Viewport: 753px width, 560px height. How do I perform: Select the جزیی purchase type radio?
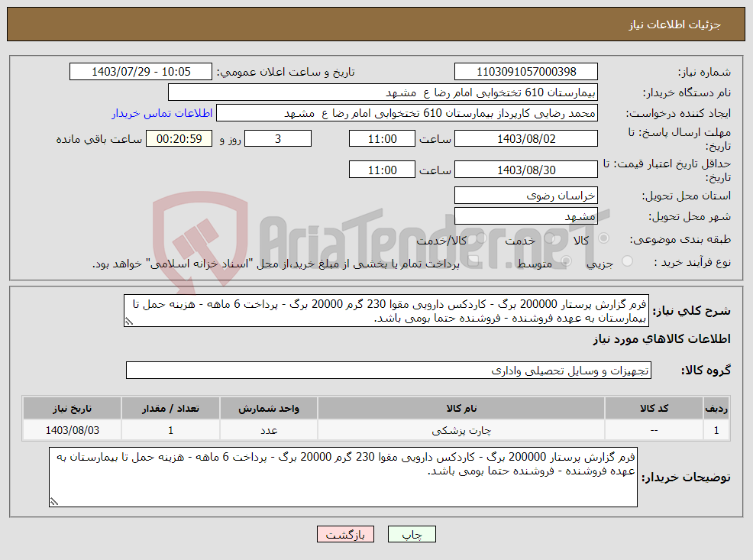point(627,261)
